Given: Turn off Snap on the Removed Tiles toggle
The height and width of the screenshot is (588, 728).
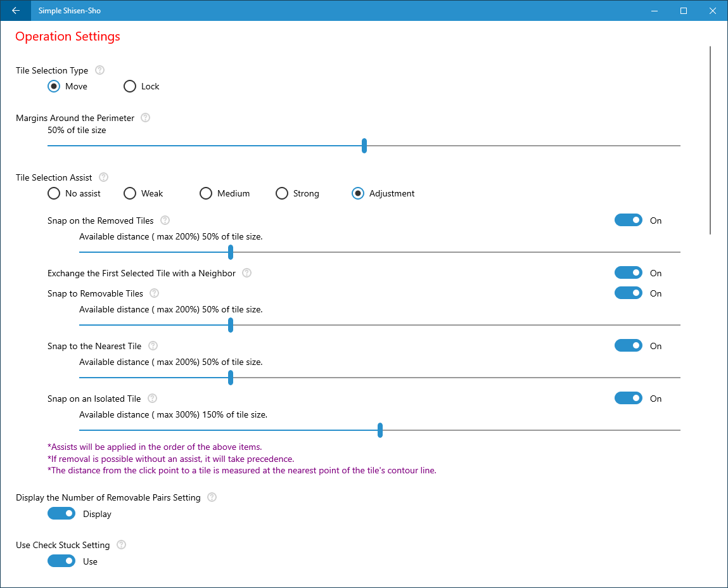Looking at the screenshot, I should click(628, 220).
